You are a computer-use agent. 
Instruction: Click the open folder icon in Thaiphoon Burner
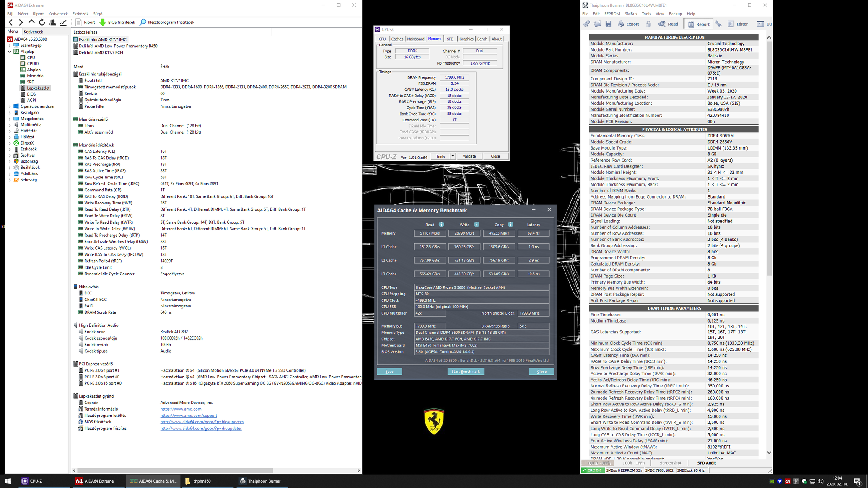(598, 24)
